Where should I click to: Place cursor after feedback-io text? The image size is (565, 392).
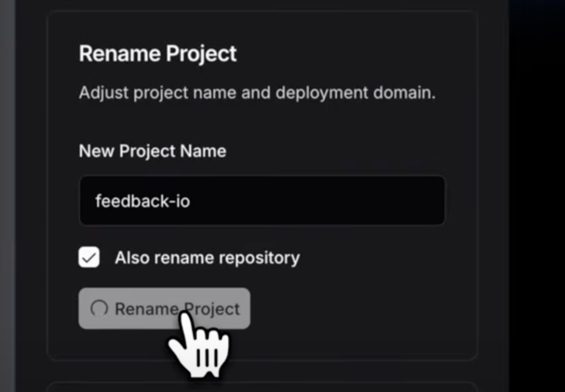click(190, 201)
